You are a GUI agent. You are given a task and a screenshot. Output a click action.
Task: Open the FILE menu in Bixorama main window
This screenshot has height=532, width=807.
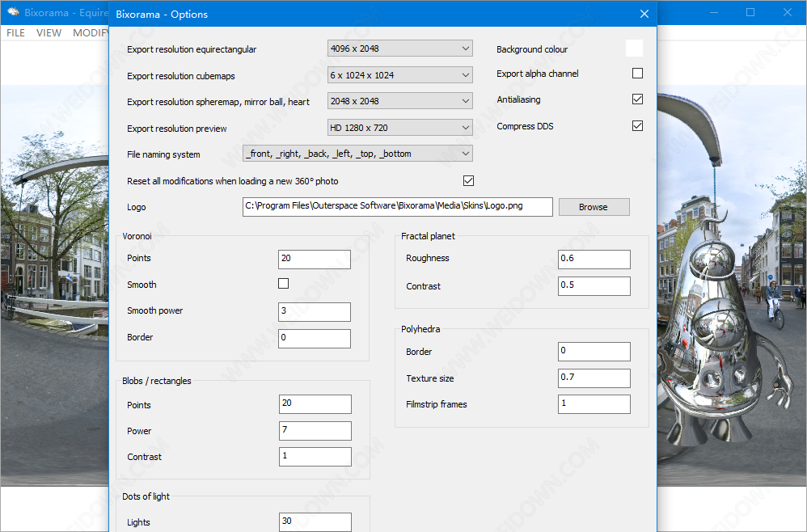pos(15,33)
